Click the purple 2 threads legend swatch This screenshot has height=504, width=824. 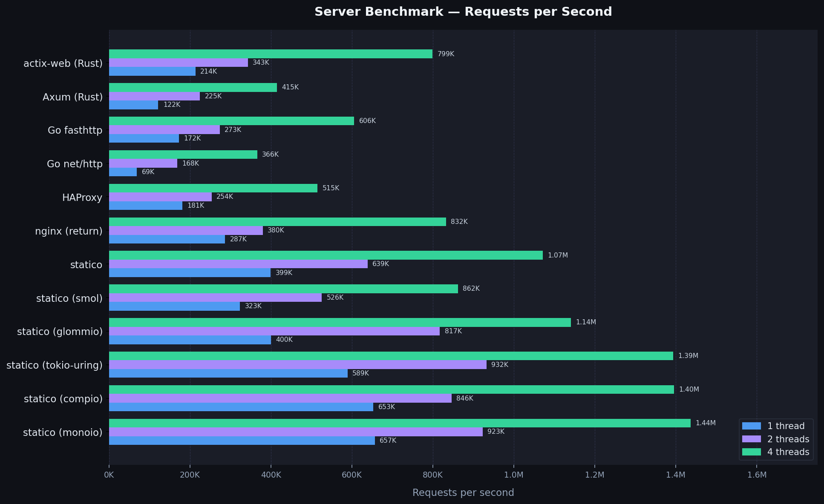[x=751, y=439]
